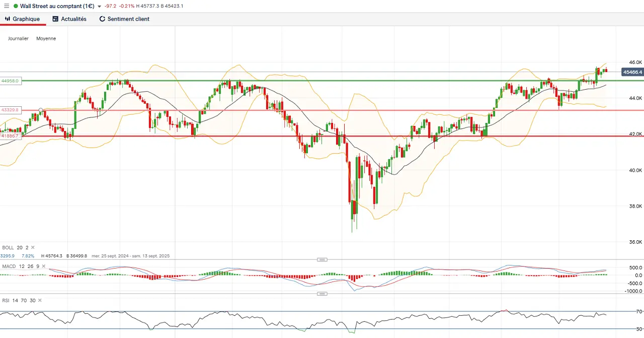
Task: Select the 41886.7 red level label
Action: 10,136
